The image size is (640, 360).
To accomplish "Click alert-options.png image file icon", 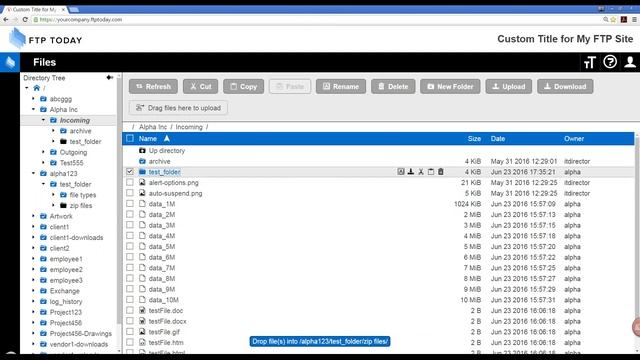I will point(142,182).
